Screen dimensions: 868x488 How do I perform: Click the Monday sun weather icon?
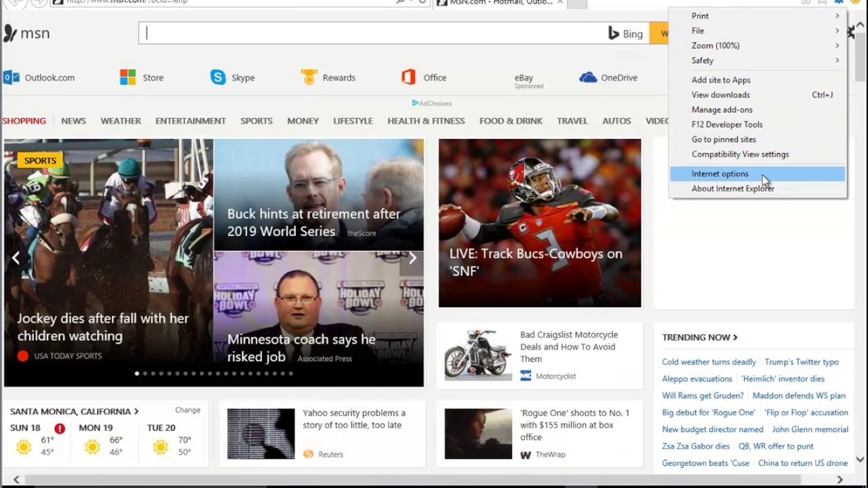(92, 447)
